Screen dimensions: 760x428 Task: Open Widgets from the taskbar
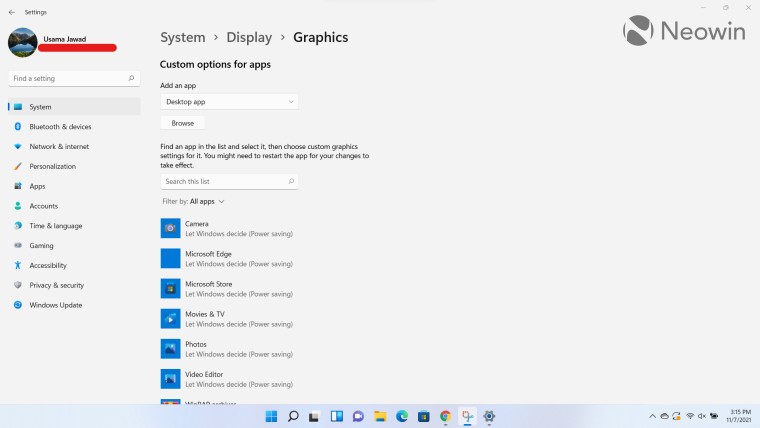click(337, 416)
